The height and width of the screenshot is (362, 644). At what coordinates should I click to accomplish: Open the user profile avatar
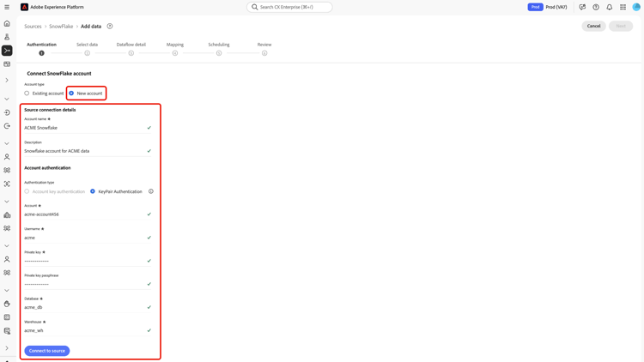(x=636, y=7)
